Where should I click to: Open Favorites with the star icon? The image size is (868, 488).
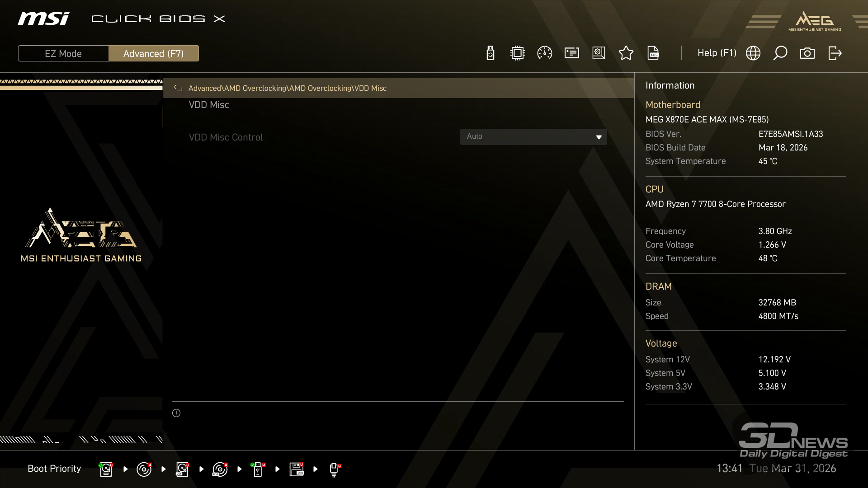(626, 53)
